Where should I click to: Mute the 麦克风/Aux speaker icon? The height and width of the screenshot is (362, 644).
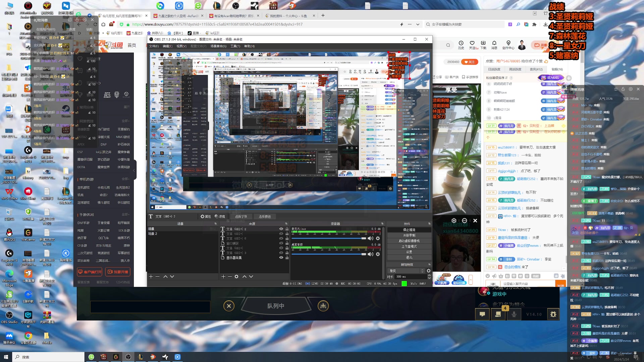point(370,238)
